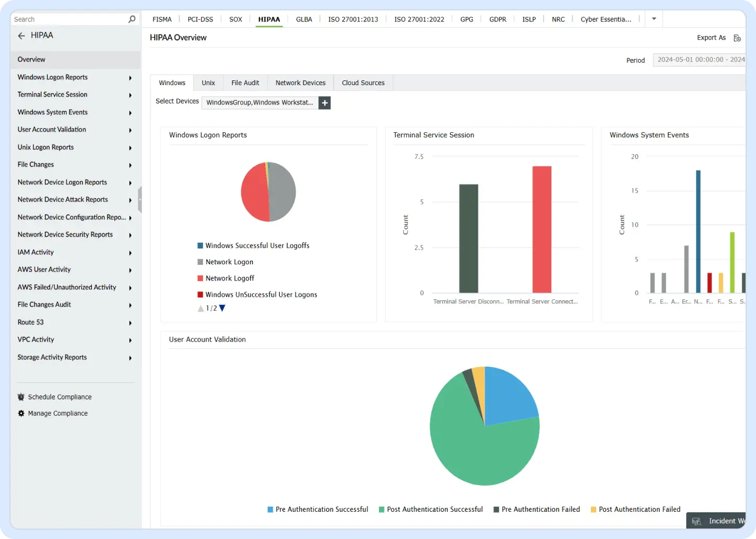
Task: Switch to the FISMA compliance tab
Action: point(162,19)
